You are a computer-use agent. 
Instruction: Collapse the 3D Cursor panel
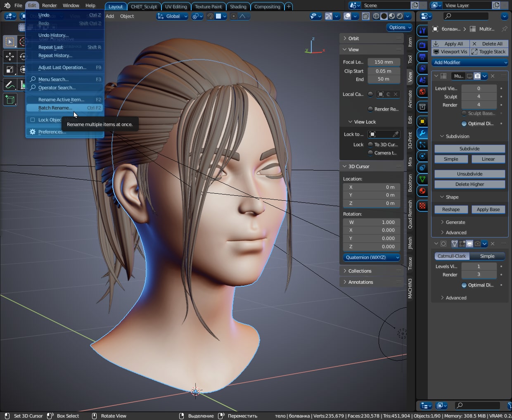click(x=372, y=166)
